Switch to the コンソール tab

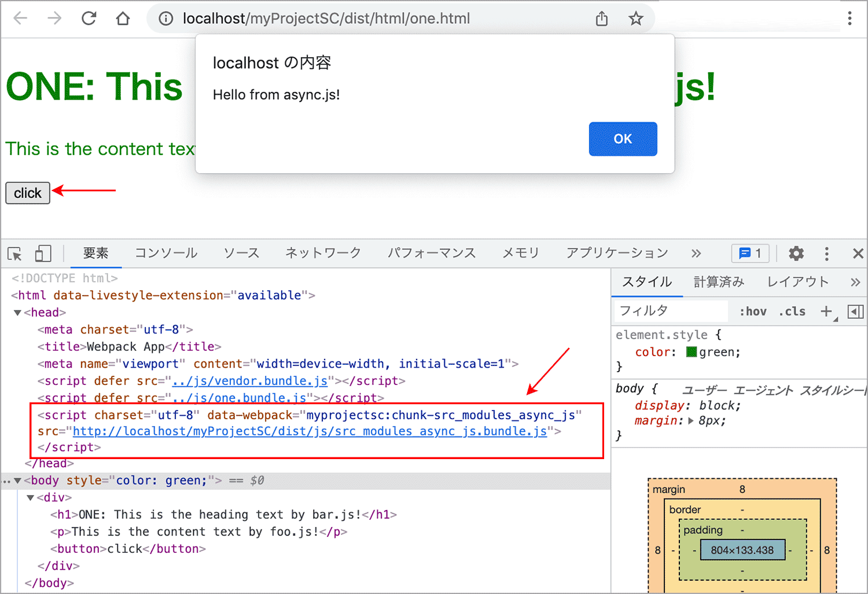pos(166,253)
